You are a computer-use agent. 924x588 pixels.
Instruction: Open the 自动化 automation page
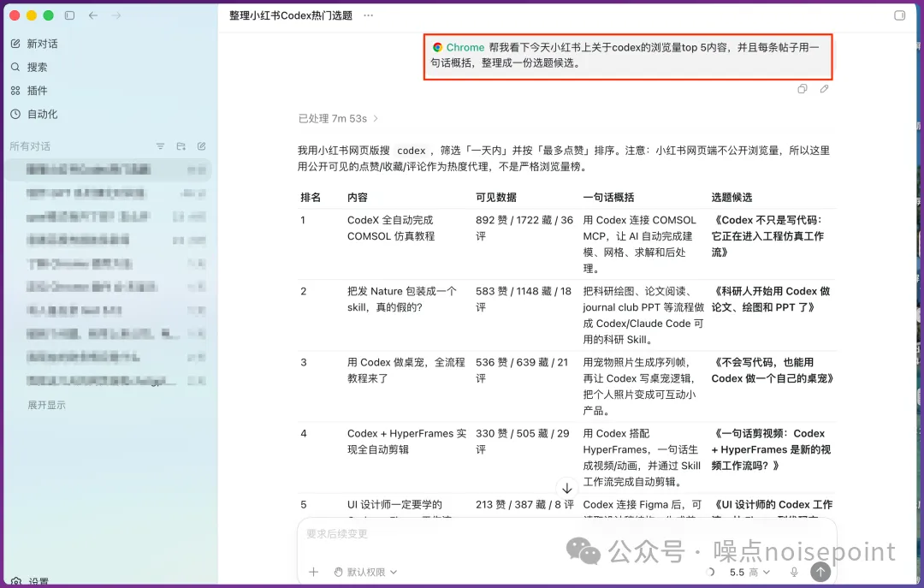point(34,114)
